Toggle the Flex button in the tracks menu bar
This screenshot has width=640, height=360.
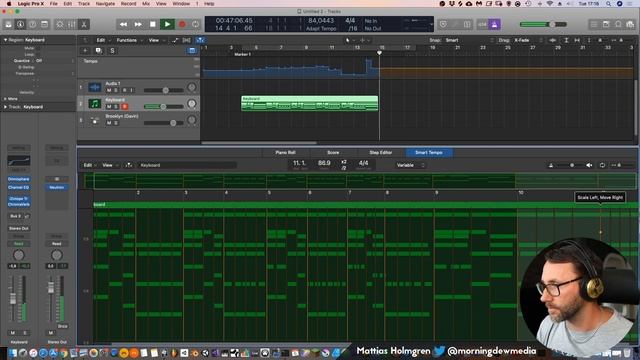click(x=187, y=40)
